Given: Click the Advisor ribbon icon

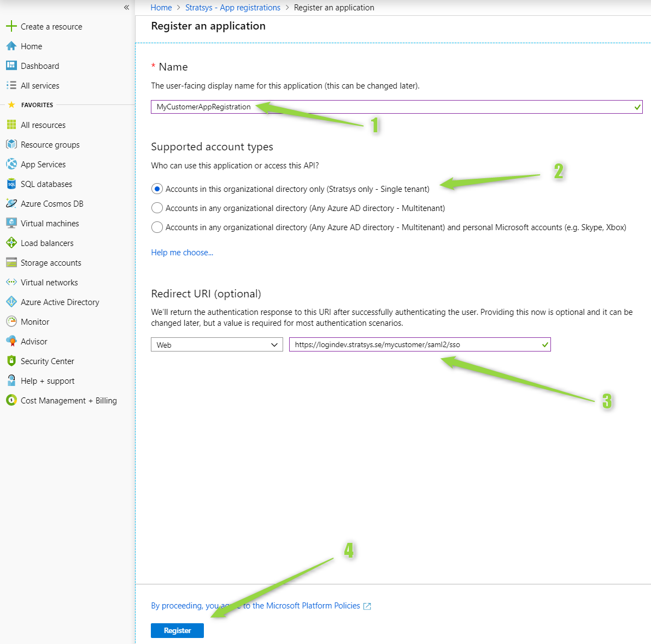Looking at the screenshot, I should pyautogui.click(x=11, y=341).
